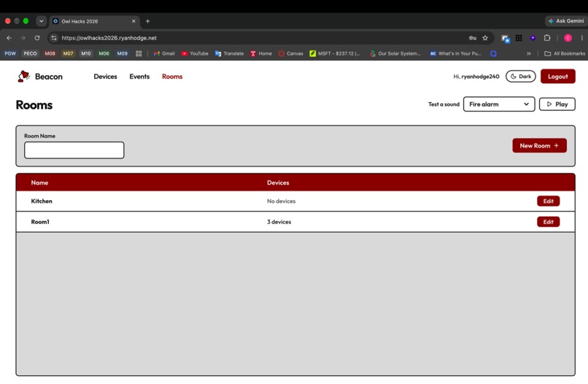
Task: Open the Chrome three-dot menu
Action: point(581,38)
